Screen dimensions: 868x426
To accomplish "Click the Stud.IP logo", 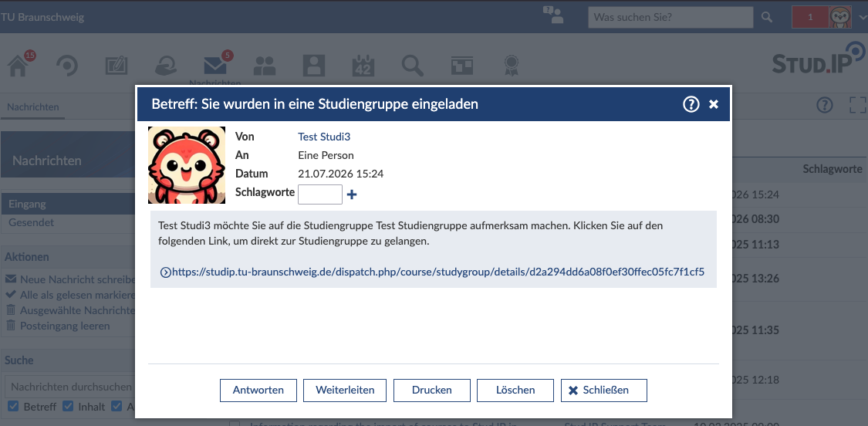I will 818,59.
